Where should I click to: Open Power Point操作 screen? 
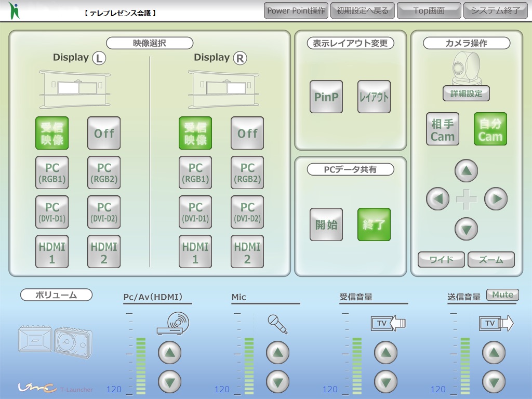tap(296, 10)
